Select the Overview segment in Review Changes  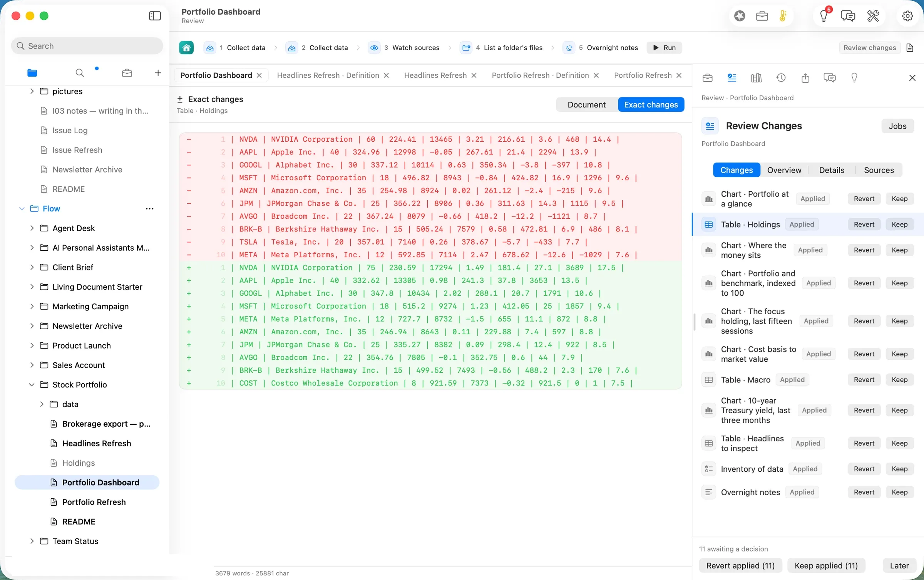click(x=784, y=170)
